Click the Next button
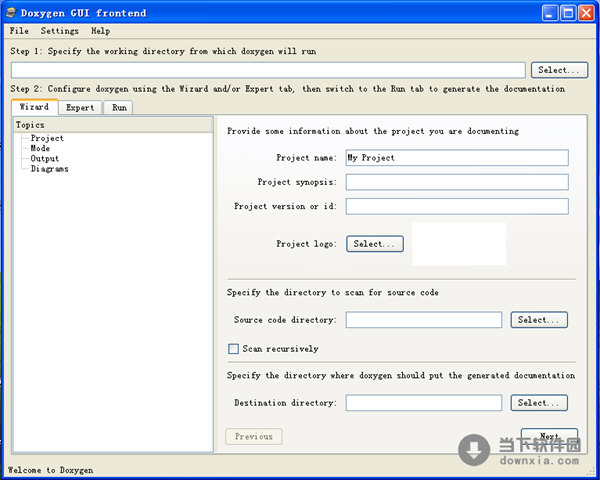Viewport: 600px width, 480px height. coord(549,436)
